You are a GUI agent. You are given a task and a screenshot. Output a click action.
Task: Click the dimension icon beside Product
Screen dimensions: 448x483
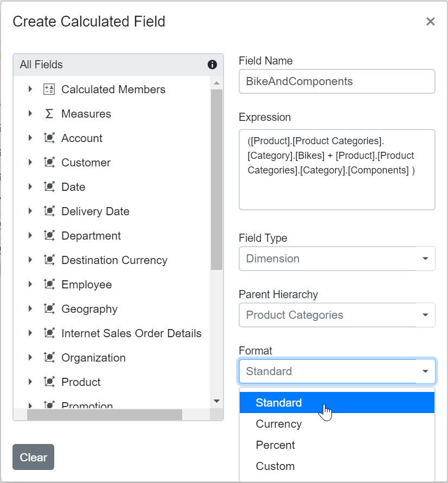click(49, 382)
